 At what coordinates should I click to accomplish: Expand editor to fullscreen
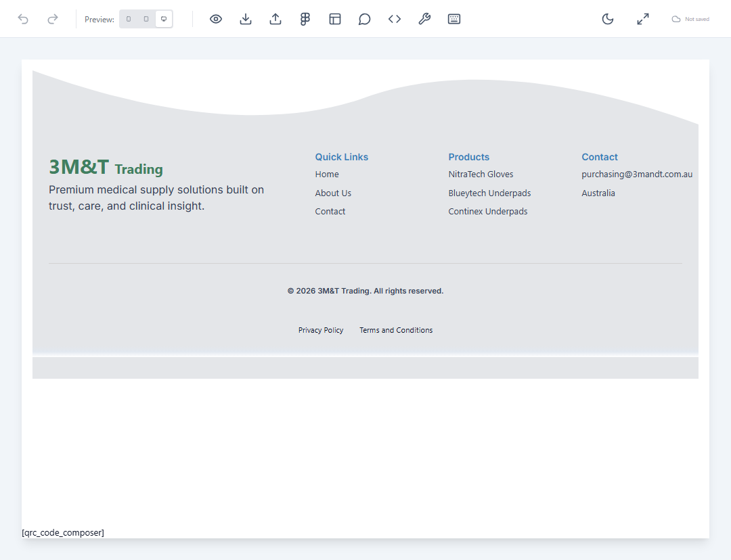click(643, 19)
